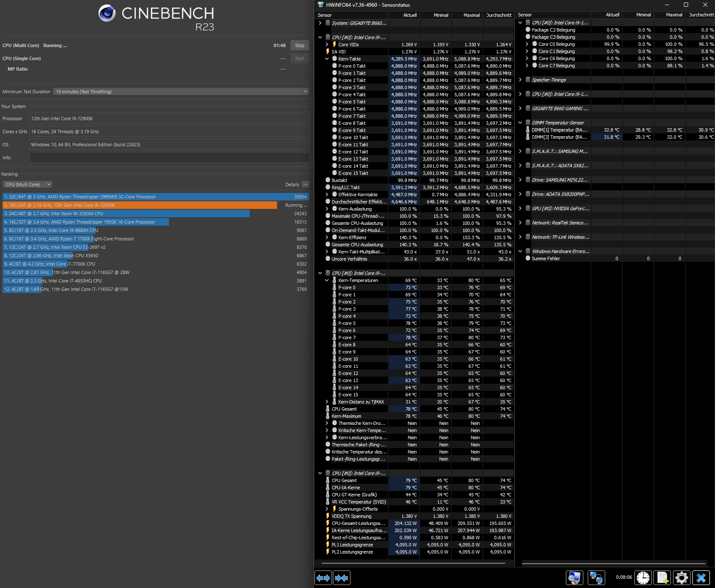Image resolution: width=715 pixels, height=588 pixels.
Task: Click the thermometer icon beside VR VCC Temperatur (SVID)
Action: coord(328,501)
